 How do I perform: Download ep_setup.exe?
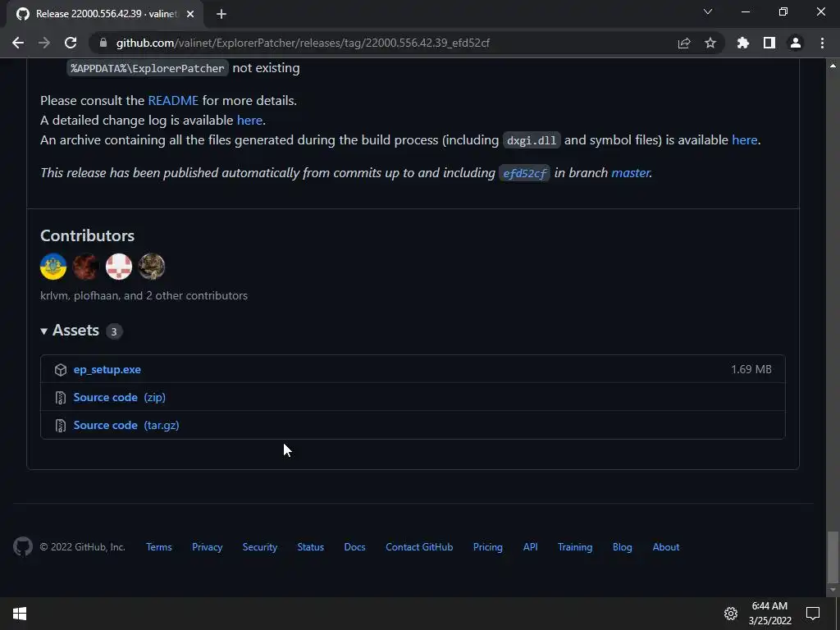point(107,370)
